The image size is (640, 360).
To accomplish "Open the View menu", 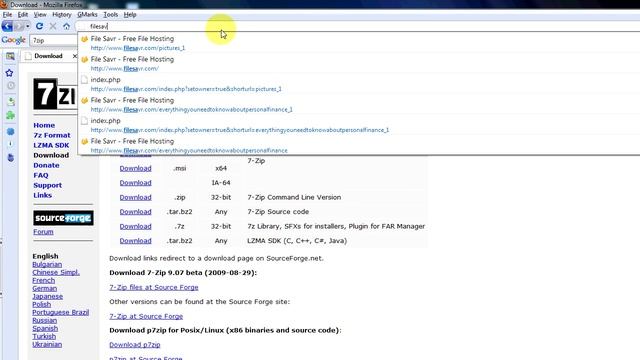I will coord(40,14).
